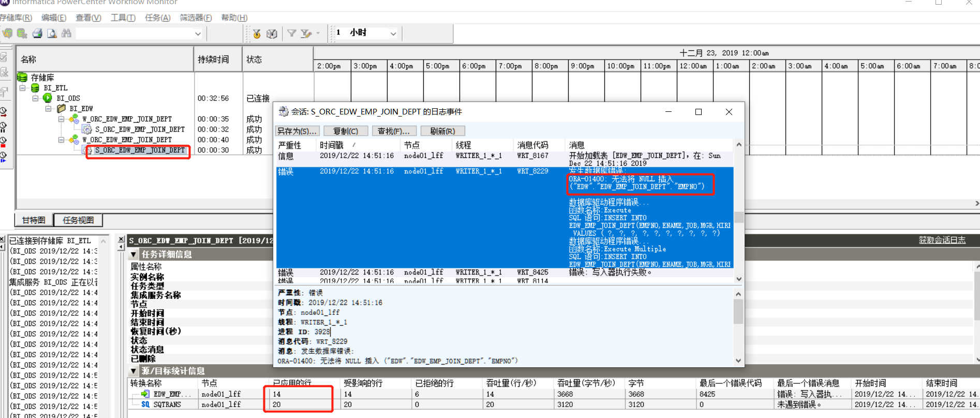Open the empty toolbar combo box

[198, 34]
